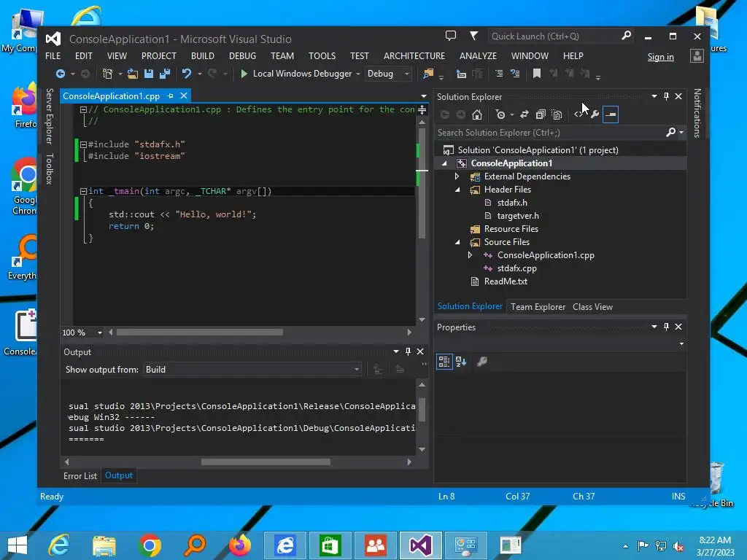This screenshot has height=560, width=747.
Task: Click the account picture icon near Sign in
Action: [697, 56]
